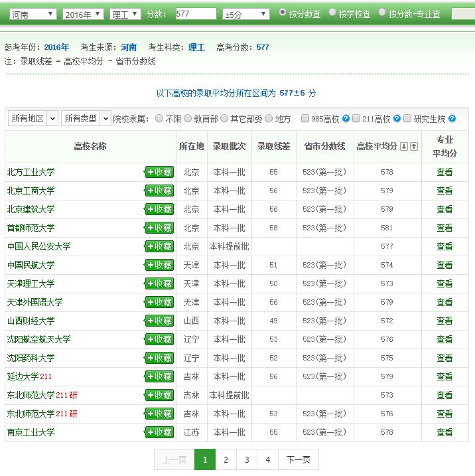Go to results page 2
This screenshot has height=476, width=475.
pyautogui.click(x=226, y=459)
